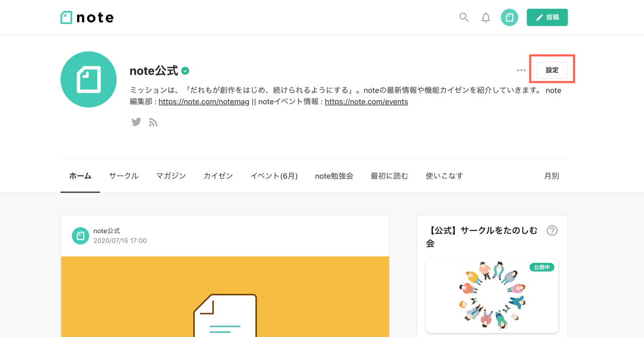
Task: Open the orange article cover image
Action: pyautogui.click(x=225, y=297)
